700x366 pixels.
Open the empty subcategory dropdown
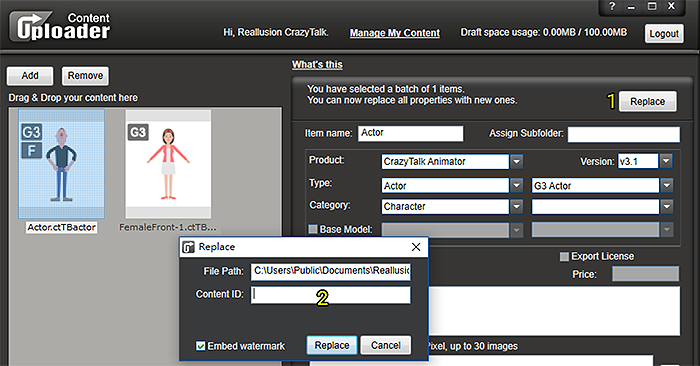667,206
